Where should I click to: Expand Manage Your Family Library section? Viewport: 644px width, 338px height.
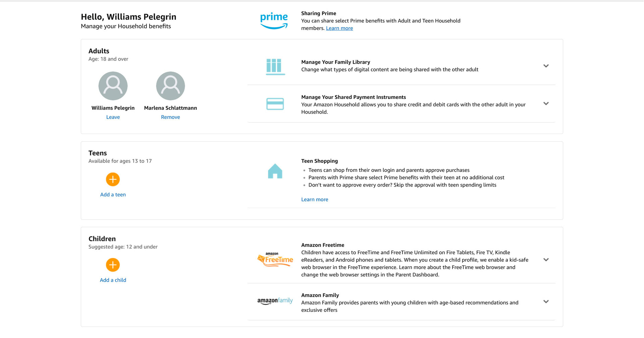pos(546,66)
